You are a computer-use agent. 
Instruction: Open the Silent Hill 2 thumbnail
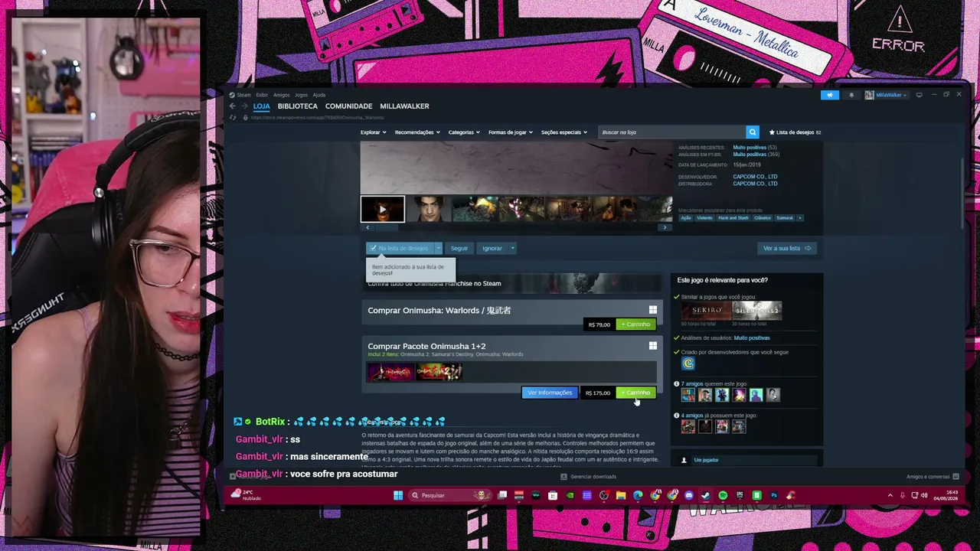pos(757,310)
